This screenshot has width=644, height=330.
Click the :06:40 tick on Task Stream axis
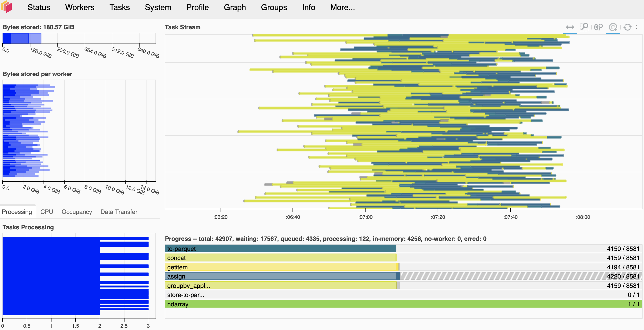(293, 217)
